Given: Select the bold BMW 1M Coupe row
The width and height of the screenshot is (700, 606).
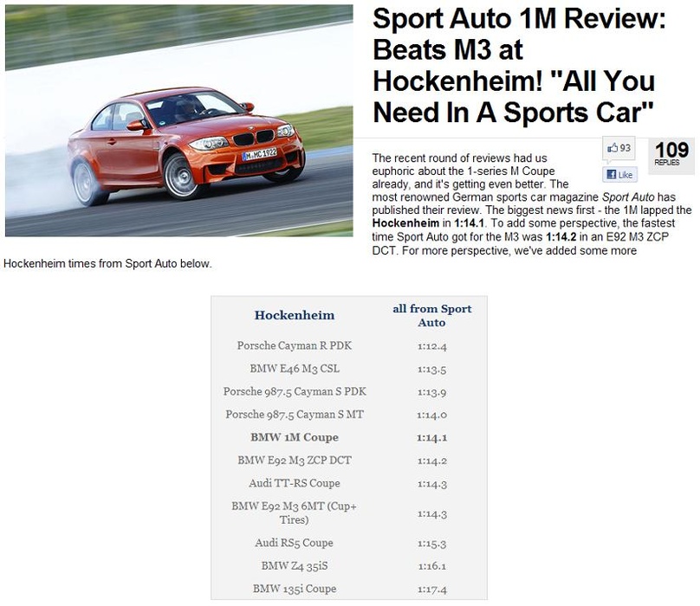Looking at the screenshot, I should coord(295,437).
